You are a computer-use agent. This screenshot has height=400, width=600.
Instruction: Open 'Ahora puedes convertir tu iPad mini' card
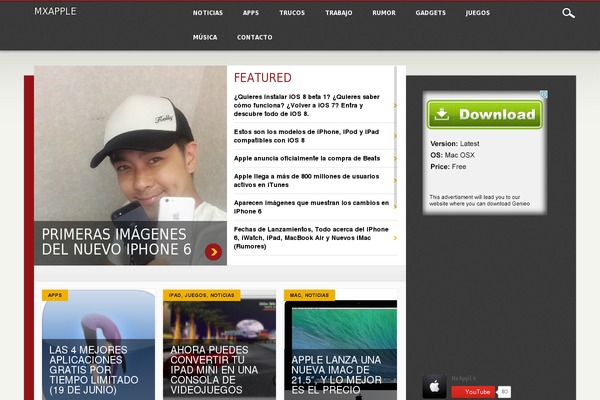point(214,370)
